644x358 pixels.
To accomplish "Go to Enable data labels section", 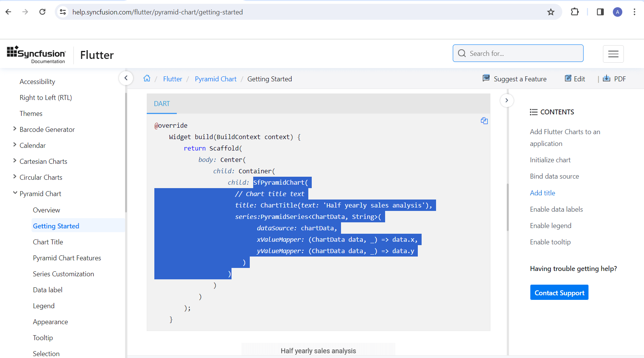I will [x=556, y=209].
